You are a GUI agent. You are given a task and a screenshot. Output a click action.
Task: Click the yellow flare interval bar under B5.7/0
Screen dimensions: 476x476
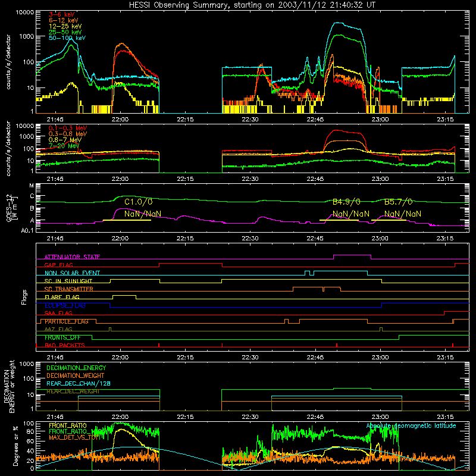[389, 220]
